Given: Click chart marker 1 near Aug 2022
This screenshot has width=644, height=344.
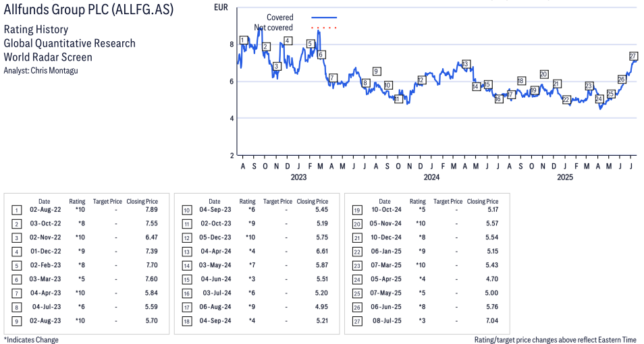Looking at the screenshot, I should click(x=244, y=40).
